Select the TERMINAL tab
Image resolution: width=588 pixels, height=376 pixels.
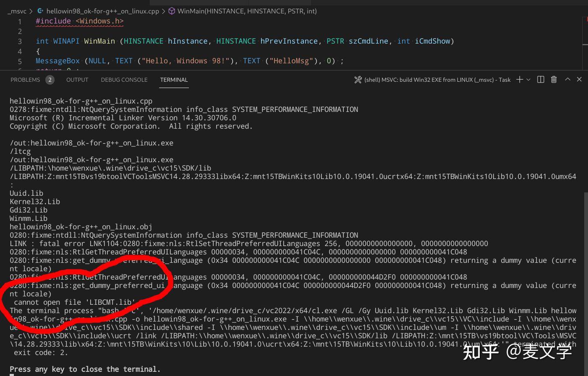[174, 80]
